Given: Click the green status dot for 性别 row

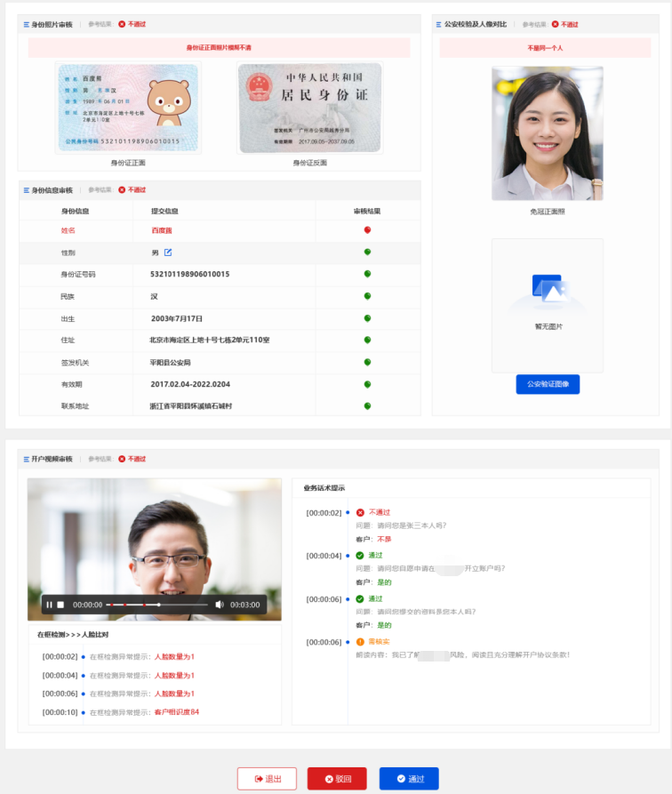Looking at the screenshot, I should (368, 253).
